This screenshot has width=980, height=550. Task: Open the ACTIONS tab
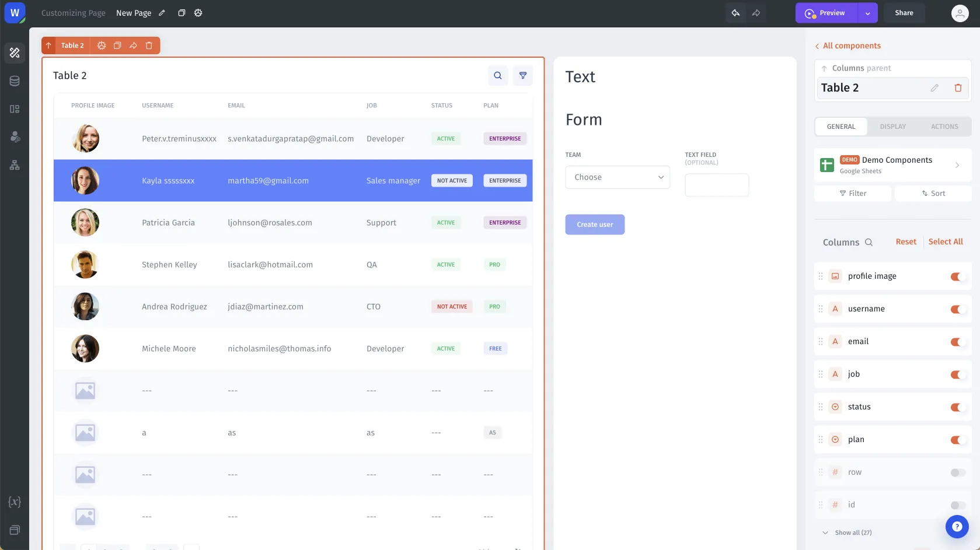pyautogui.click(x=944, y=126)
